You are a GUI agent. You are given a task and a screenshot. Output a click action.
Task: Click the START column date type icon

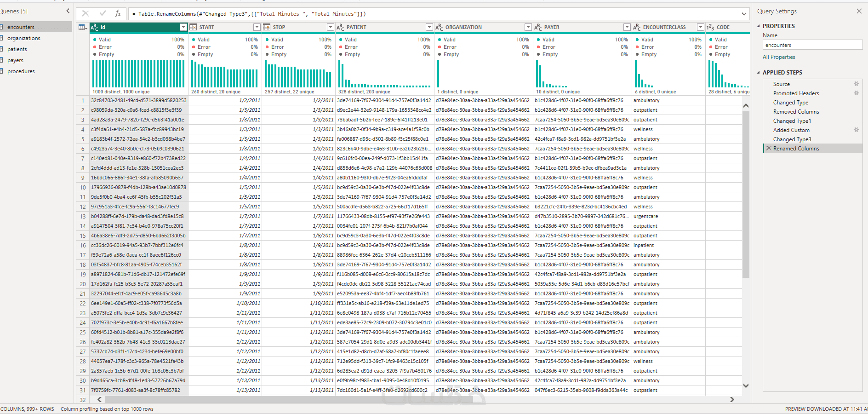point(193,27)
